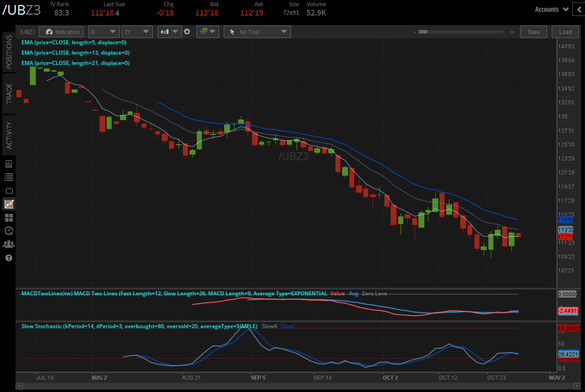Click the zoom in plus icon
Viewport: 585px width, 392px height.
pyautogui.click(x=512, y=32)
